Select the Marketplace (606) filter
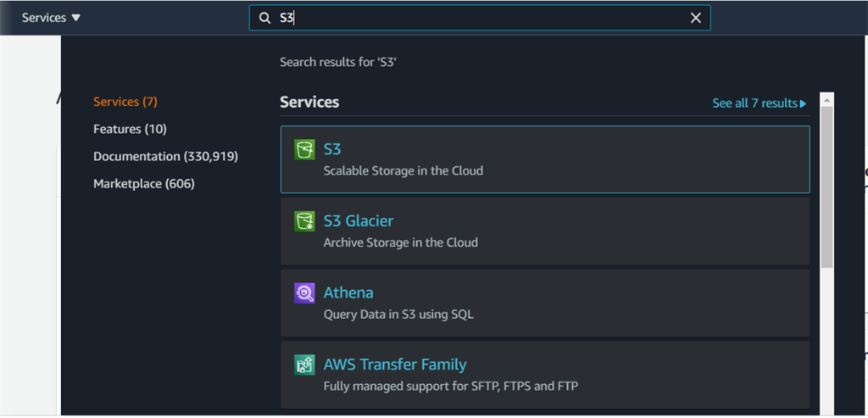 [x=144, y=184]
